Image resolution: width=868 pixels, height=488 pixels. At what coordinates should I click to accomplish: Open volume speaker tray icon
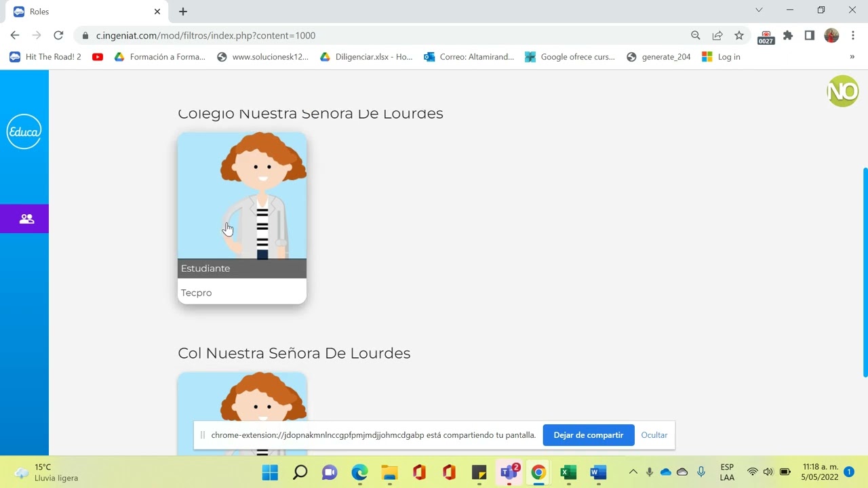pos(768,472)
